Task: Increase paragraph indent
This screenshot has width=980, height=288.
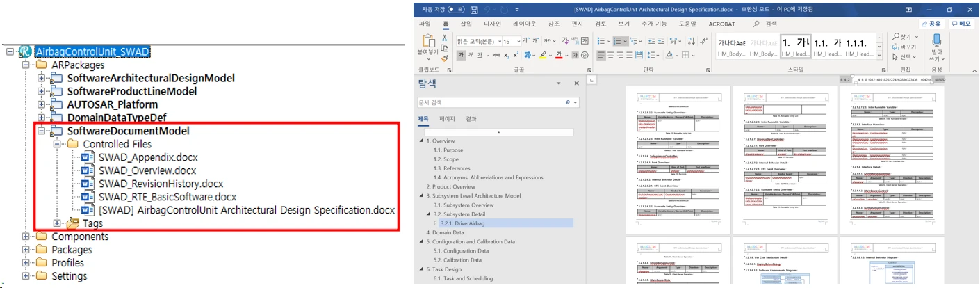Action: pyautogui.click(x=661, y=41)
